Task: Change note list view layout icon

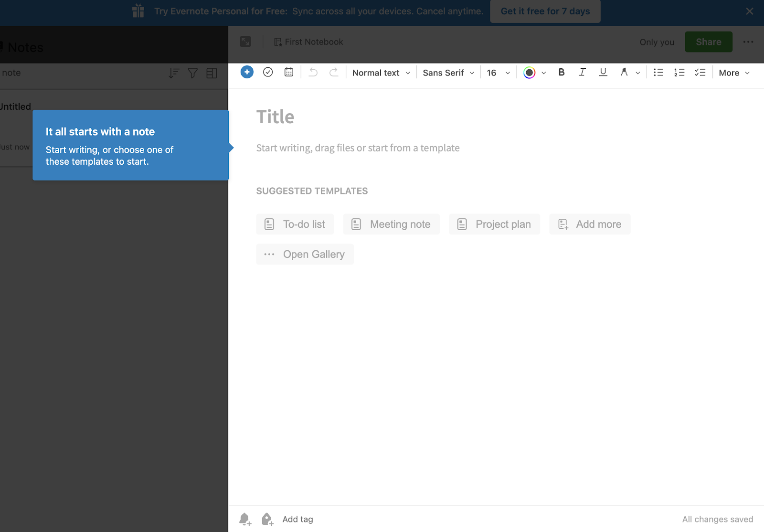Action: (x=212, y=73)
